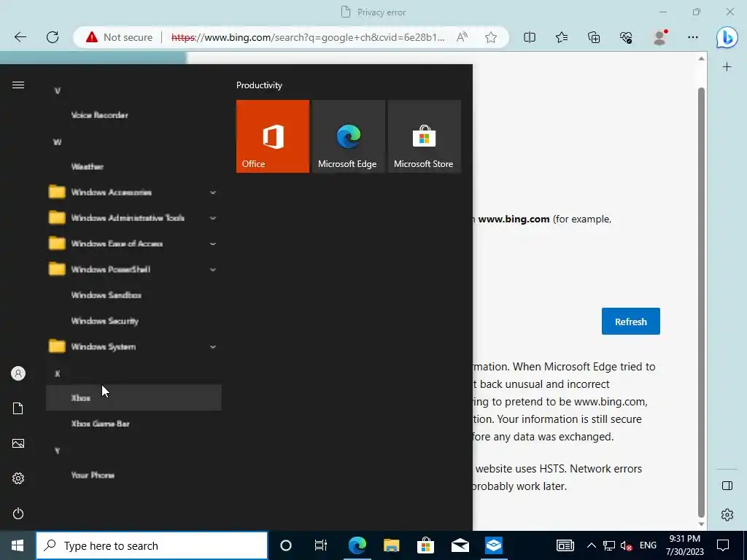Open Your Phone from app list

(133, 475)
